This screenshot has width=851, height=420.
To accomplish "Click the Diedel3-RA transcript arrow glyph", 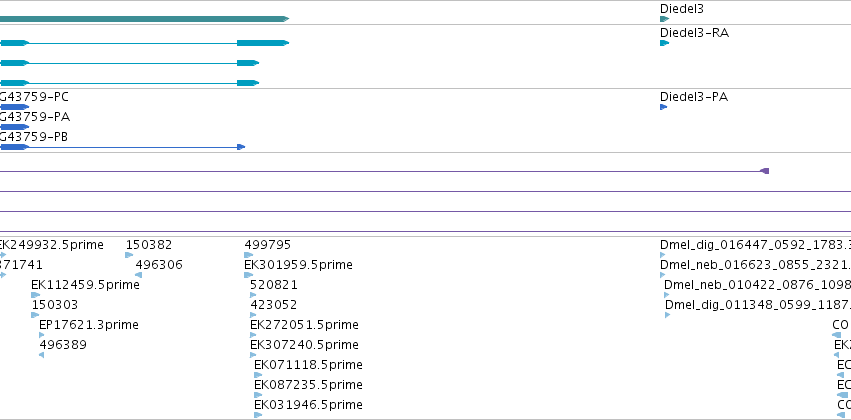I will click(664, 43).
